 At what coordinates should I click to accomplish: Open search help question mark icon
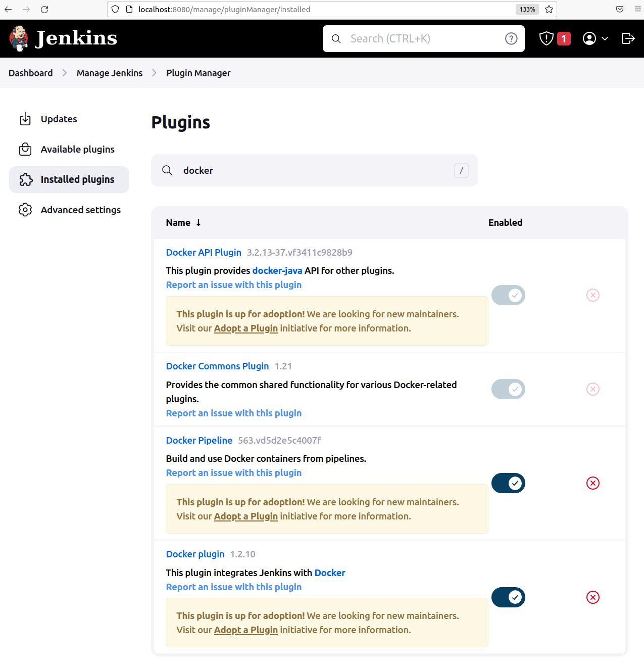pyautogui.click(x=511, y=39)
